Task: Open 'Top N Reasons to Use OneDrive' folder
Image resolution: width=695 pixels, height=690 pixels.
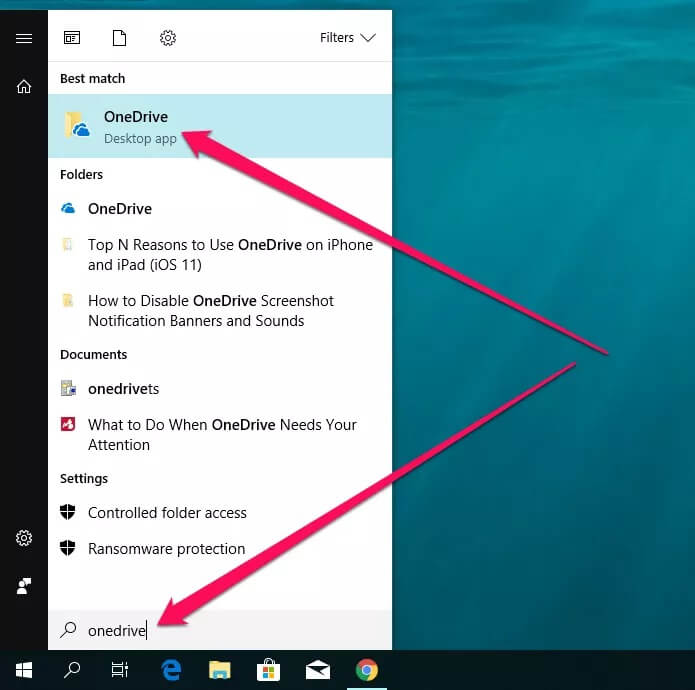Action: pos(220,254)
